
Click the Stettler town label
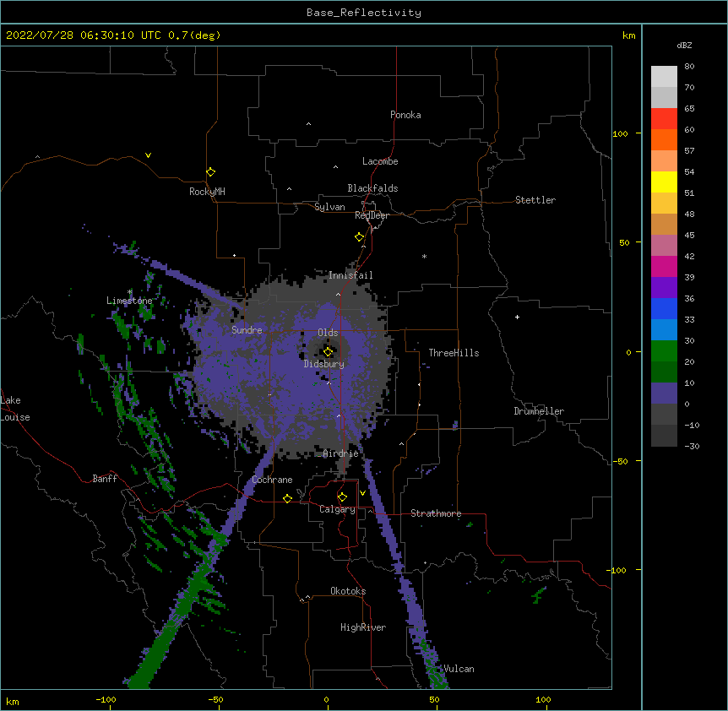click(x=535, y=200)
